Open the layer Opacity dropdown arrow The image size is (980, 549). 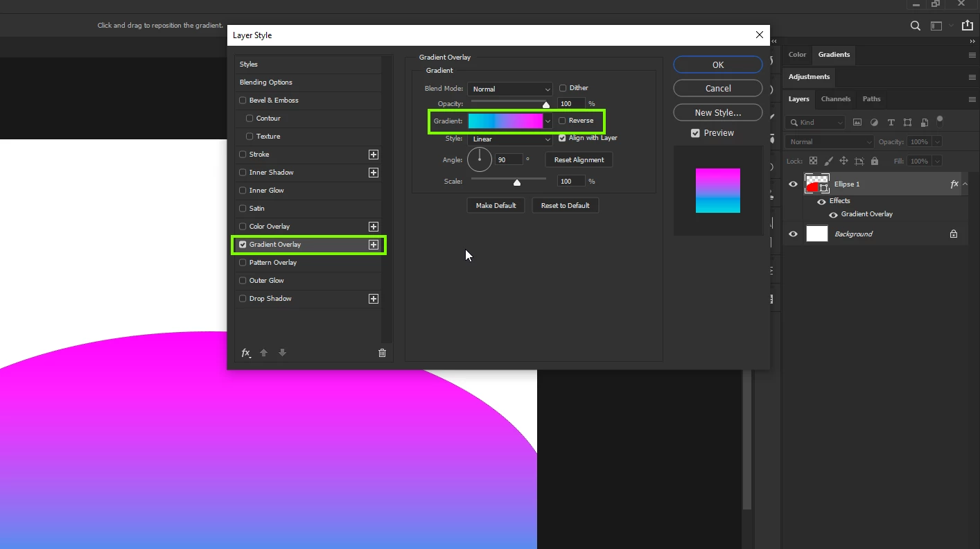(937, 142)
